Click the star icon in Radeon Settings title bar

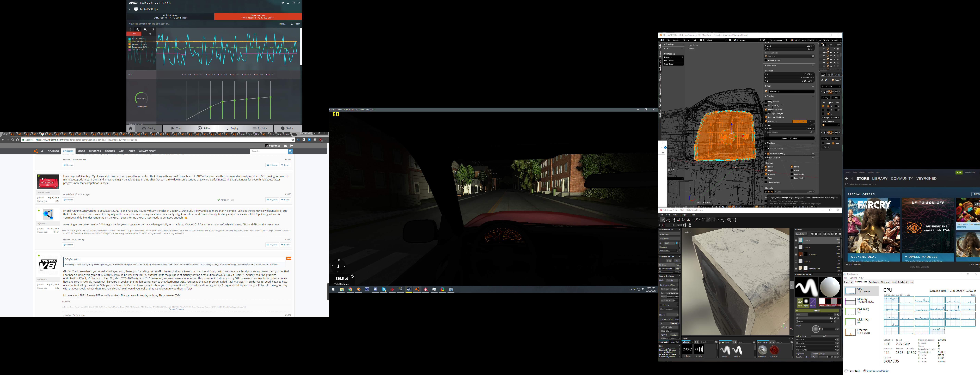coord(282,3)
